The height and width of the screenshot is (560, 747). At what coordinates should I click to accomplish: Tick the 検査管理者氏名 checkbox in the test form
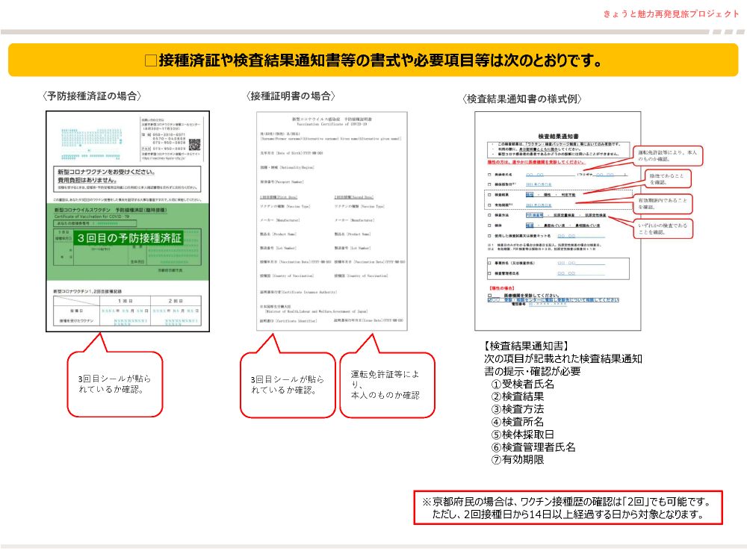[489, 273]
